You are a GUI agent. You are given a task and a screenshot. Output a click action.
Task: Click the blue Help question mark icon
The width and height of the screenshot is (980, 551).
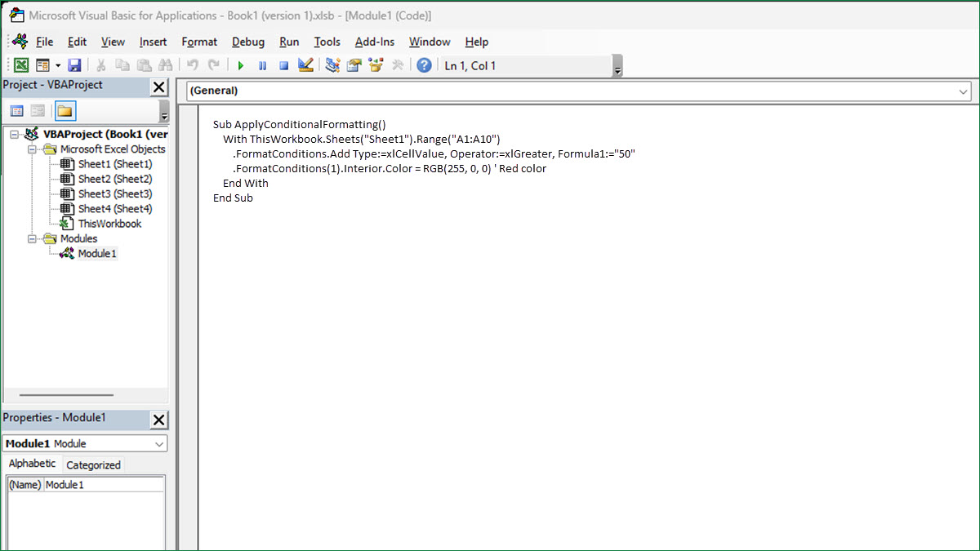tap(424, 65)
